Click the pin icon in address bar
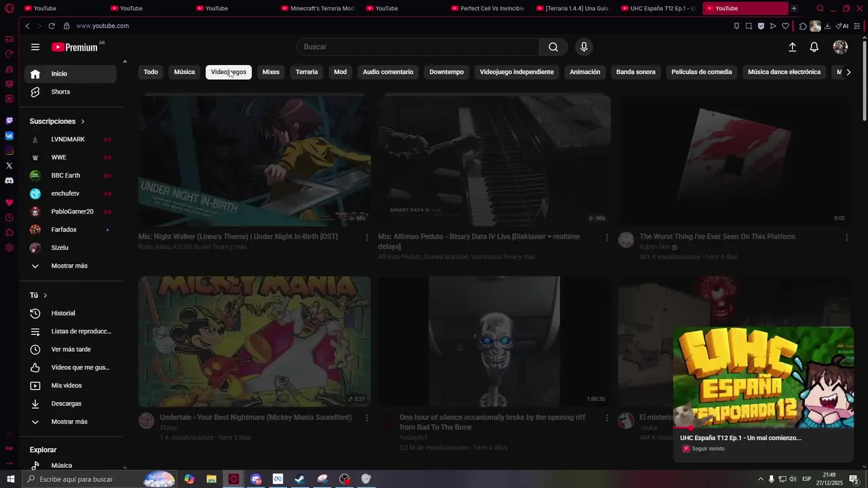The image size is (868, 488). pyautogui.click(x=736, y=26)
